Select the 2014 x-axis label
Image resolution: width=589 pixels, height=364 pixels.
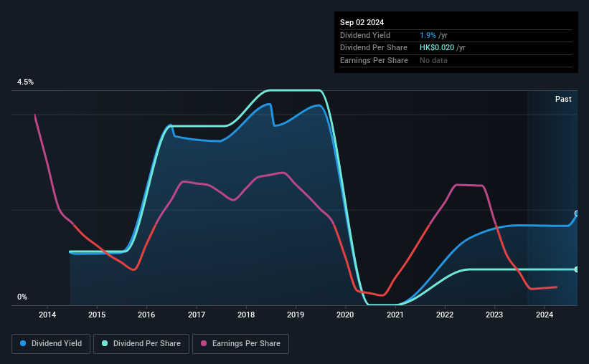coord(47,315)
